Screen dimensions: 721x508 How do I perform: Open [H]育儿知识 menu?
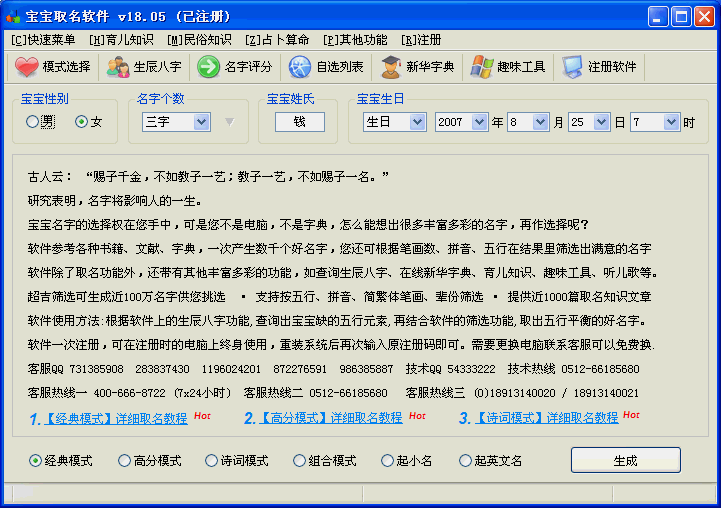pos(121,40)
